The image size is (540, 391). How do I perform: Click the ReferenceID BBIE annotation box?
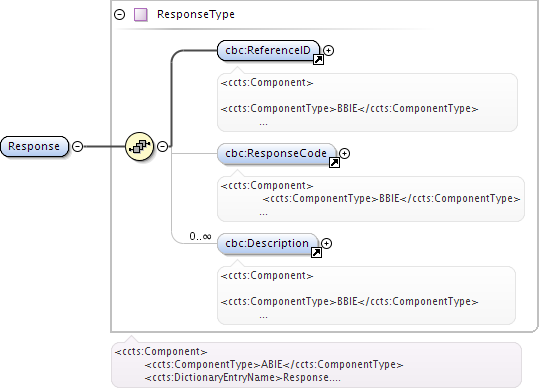pos(367,102)
